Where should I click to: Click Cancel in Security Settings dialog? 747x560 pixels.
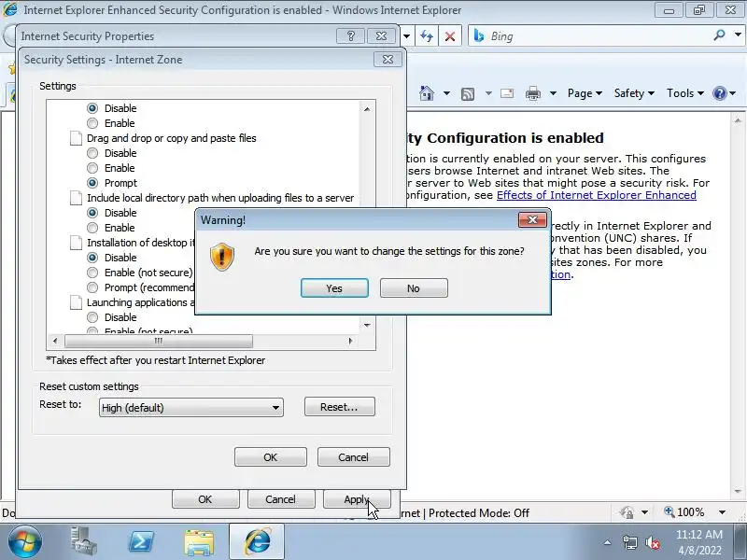pyautogui.click(x=354, y=457)
